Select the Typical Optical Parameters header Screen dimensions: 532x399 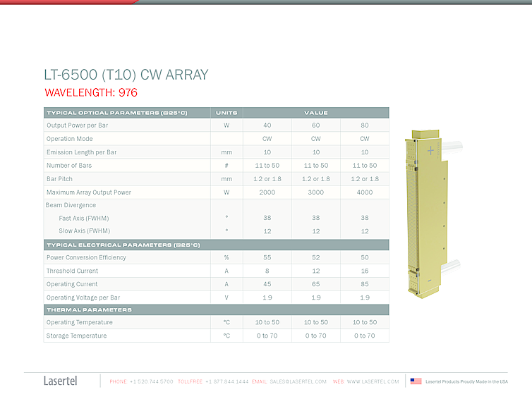[116, 113]
